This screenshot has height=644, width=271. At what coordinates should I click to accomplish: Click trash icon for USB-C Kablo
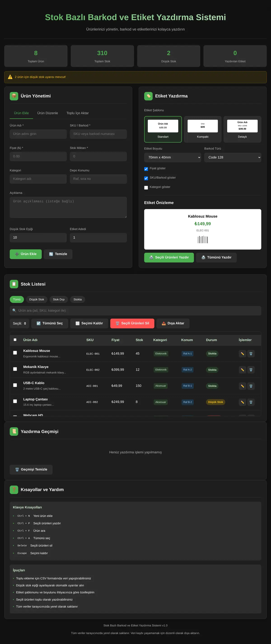pos(251,386)
